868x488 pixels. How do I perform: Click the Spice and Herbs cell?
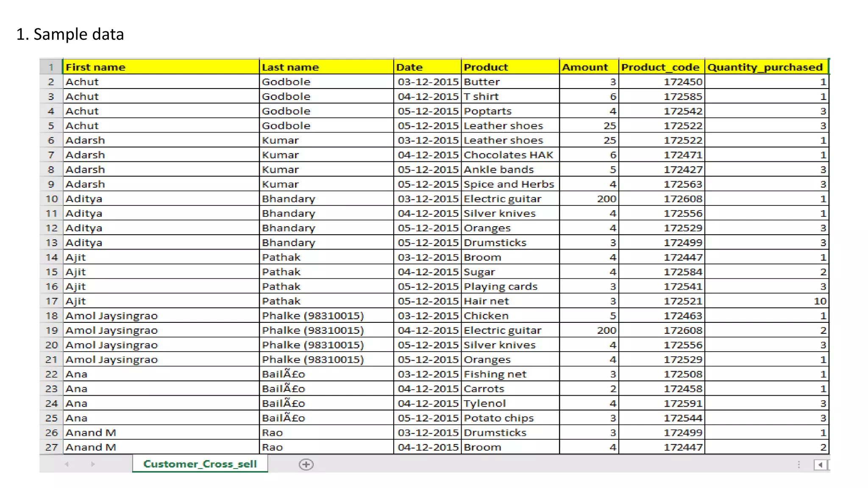click(510, 184)
